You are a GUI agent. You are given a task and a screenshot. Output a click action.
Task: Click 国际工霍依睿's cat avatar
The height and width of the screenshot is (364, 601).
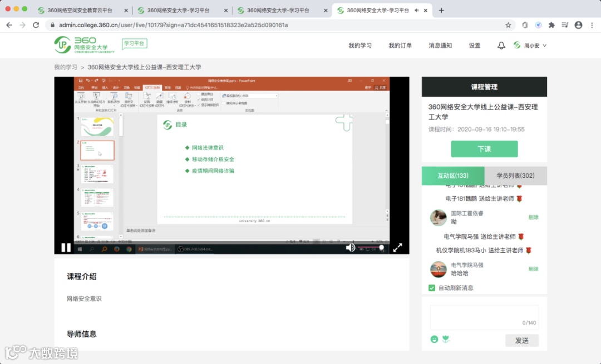coord(438,217)
